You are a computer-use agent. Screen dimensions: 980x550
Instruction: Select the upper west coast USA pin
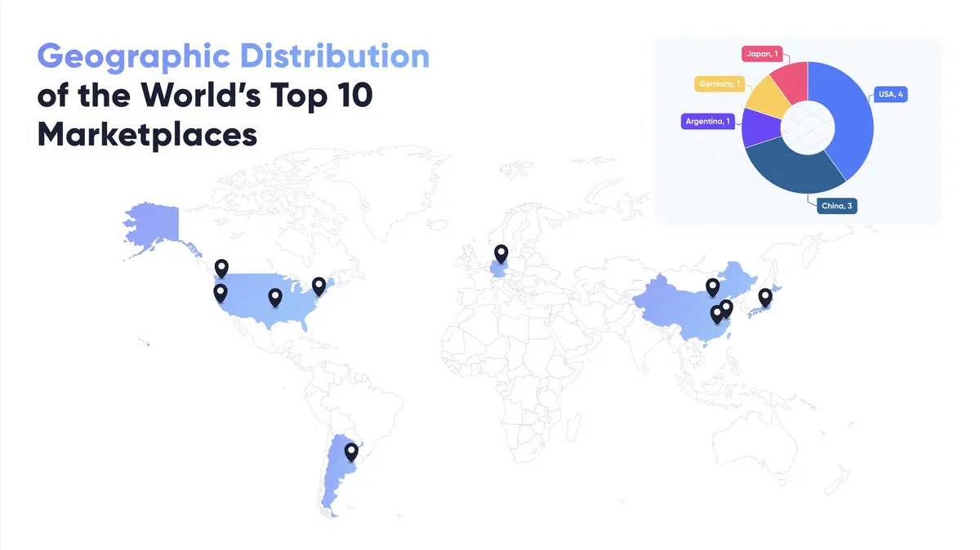(220, 267)
